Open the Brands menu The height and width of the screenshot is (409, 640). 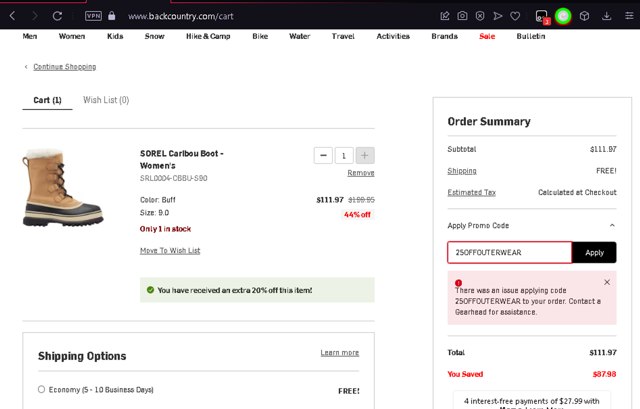444,36
